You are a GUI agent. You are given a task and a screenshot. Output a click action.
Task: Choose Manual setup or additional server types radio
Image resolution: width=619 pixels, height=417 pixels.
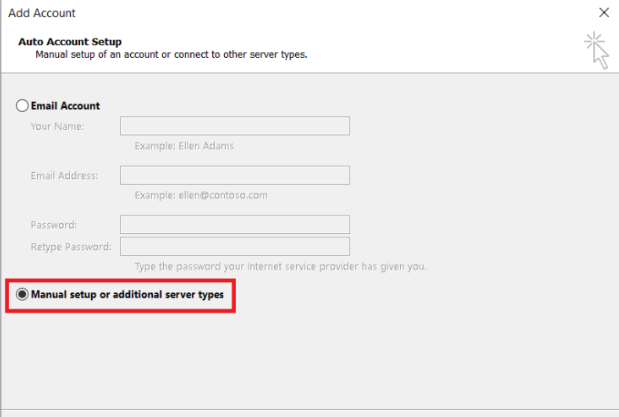[x=22, y=294]
